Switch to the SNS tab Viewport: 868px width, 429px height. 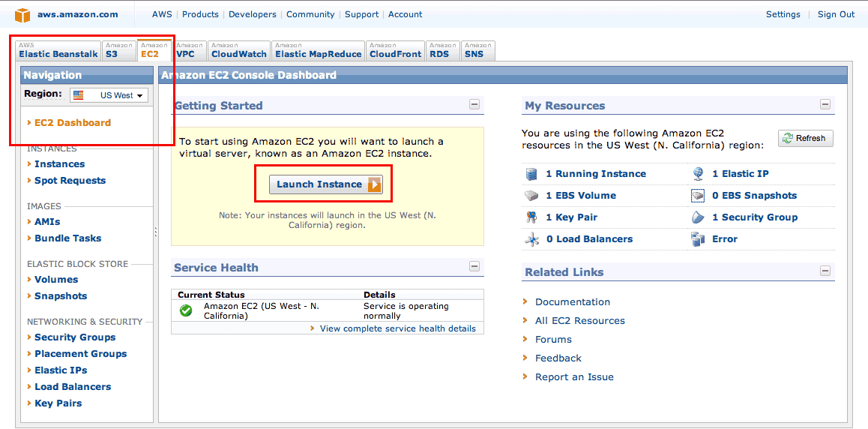pyautogui.click(x=478, y=50)
